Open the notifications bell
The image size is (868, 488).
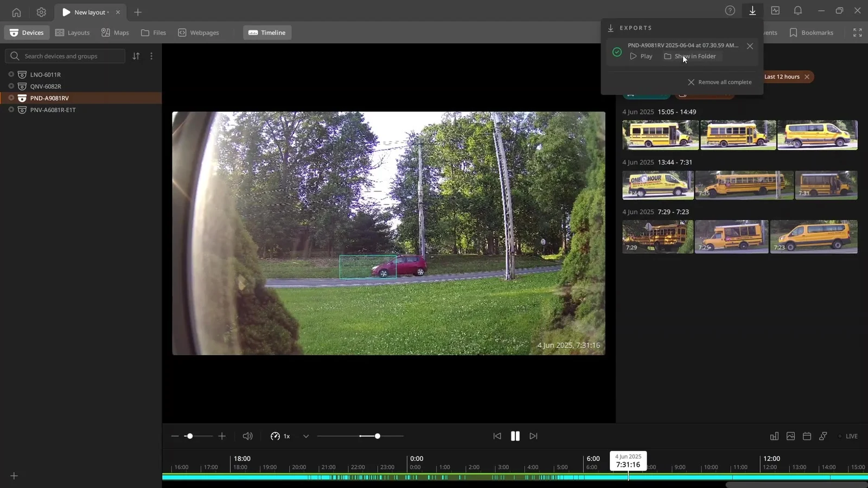click(798, 10)
